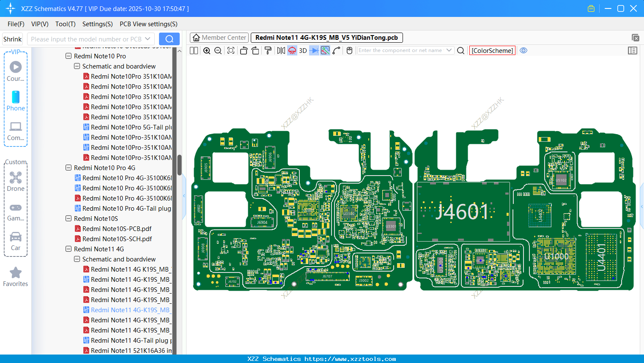Click the paint brush color tool icon
644x363 pixels.
(268, 50)
